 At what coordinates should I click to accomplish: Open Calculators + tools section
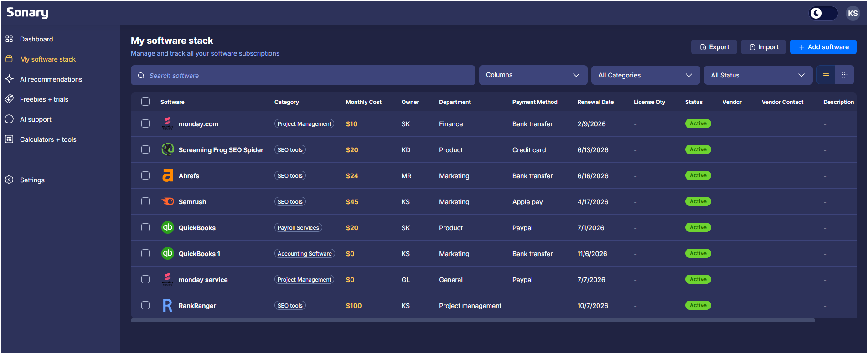48,139
